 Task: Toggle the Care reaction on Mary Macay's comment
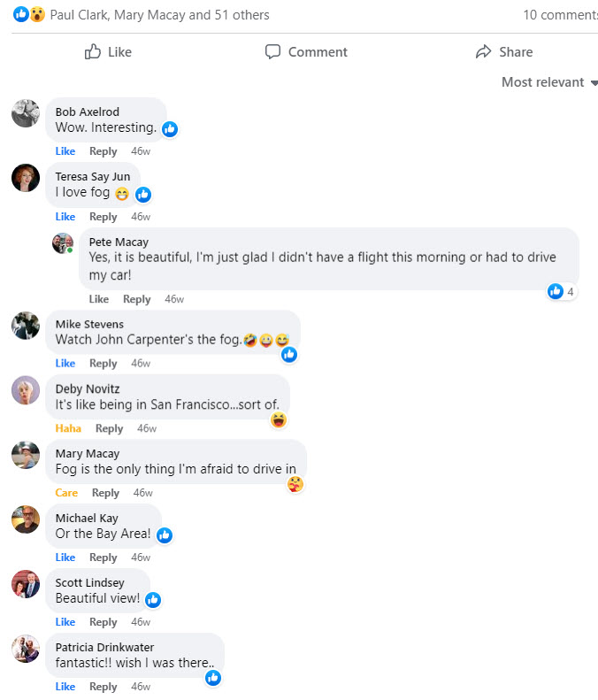66,493
